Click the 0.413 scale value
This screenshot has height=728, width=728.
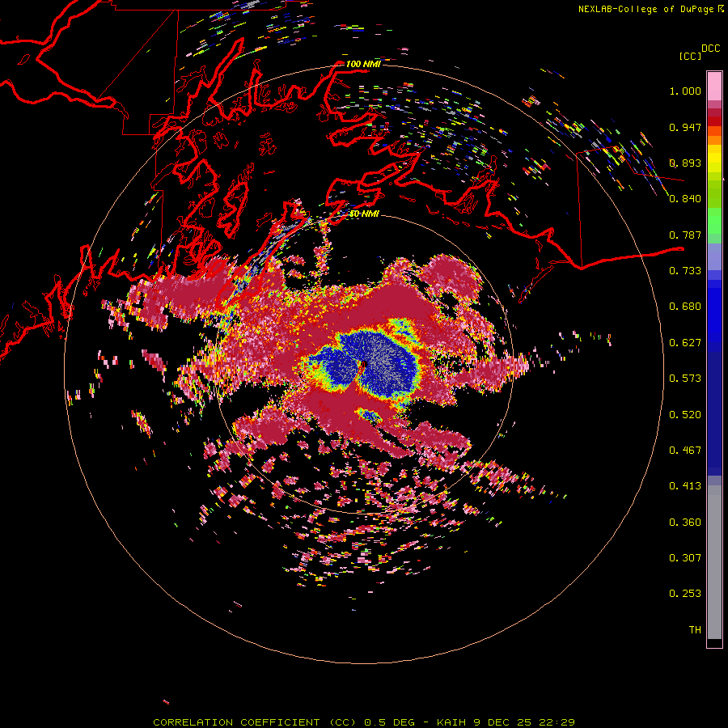[x=685, y=486]
